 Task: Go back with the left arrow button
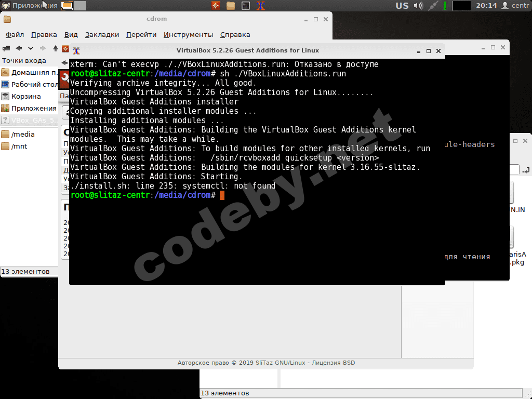point(19,48)
